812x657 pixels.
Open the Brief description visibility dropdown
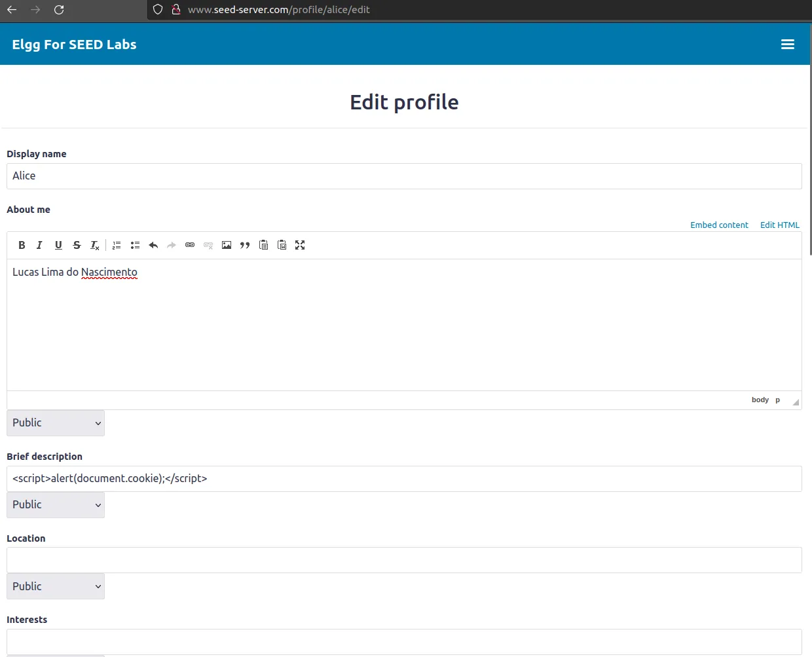tap(56, 505)
